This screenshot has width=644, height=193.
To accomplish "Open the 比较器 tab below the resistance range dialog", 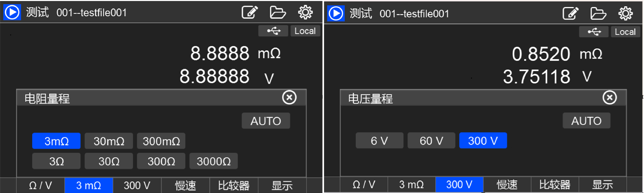I will [x=234, y=185].
